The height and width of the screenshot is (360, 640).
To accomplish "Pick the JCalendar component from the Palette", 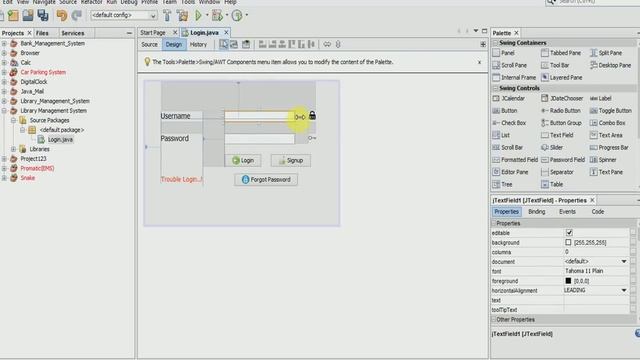I will 509,98.
